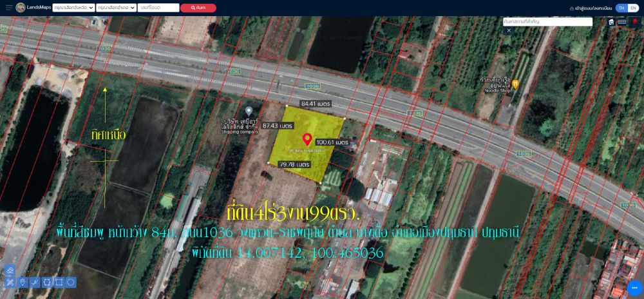Switch language to EN
The width and height of the screenshot is (644, 299).
click(634, 8)
